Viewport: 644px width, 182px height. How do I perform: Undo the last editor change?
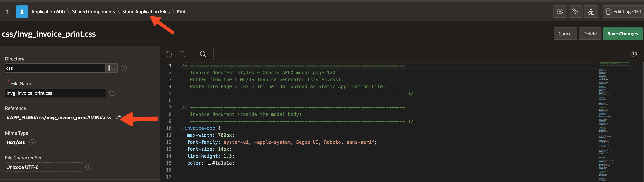tap(169, 54)
